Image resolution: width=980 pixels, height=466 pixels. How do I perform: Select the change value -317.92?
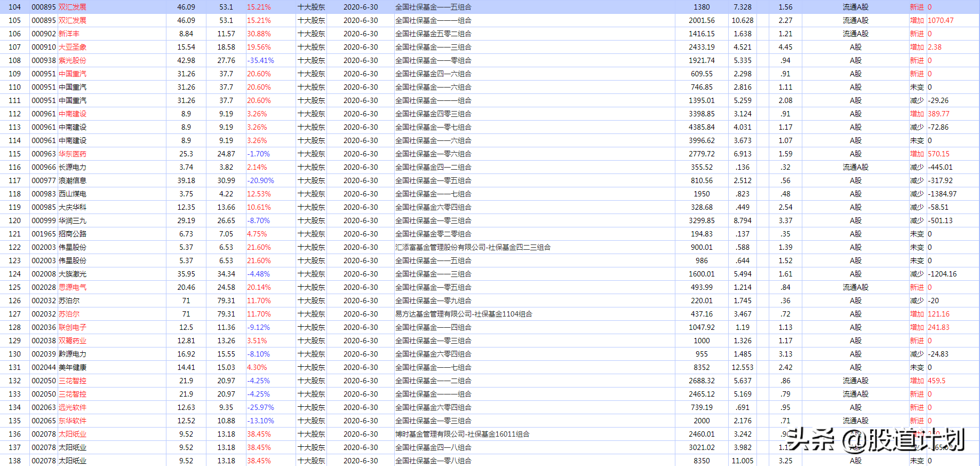click(940, 180)
